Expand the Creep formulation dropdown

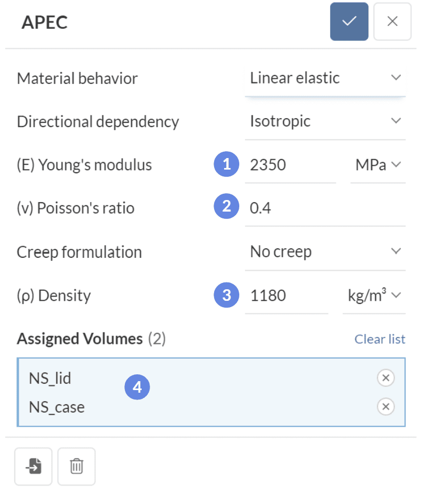tap(325, 252)
